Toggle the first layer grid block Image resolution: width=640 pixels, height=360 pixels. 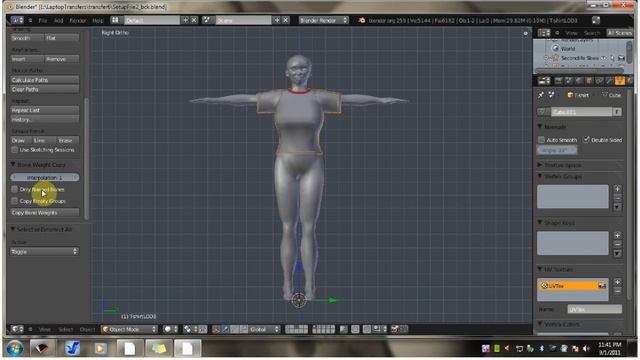(297, 329)
